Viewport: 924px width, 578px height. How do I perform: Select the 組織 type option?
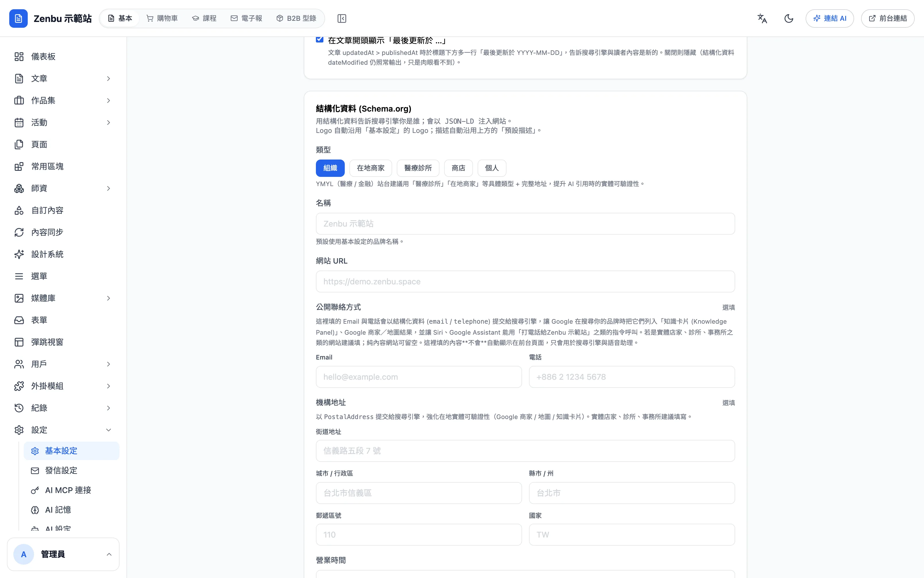click(330, 168)
